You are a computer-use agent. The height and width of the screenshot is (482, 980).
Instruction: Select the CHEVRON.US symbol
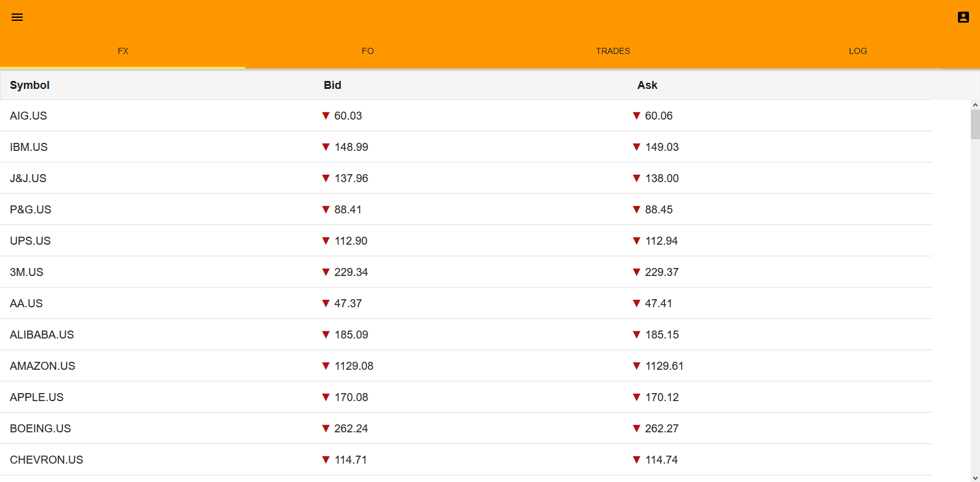(x=47, y=460)
